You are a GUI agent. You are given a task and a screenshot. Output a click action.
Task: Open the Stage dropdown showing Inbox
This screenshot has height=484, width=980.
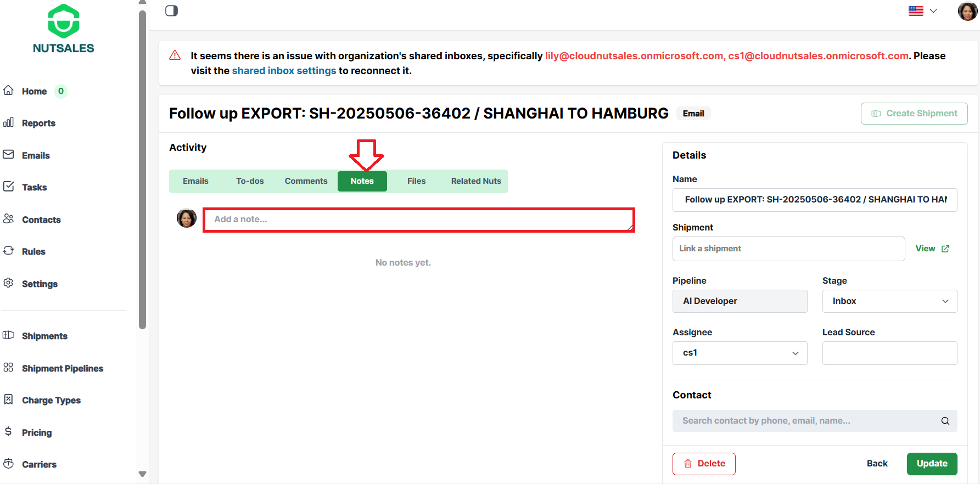889,301
